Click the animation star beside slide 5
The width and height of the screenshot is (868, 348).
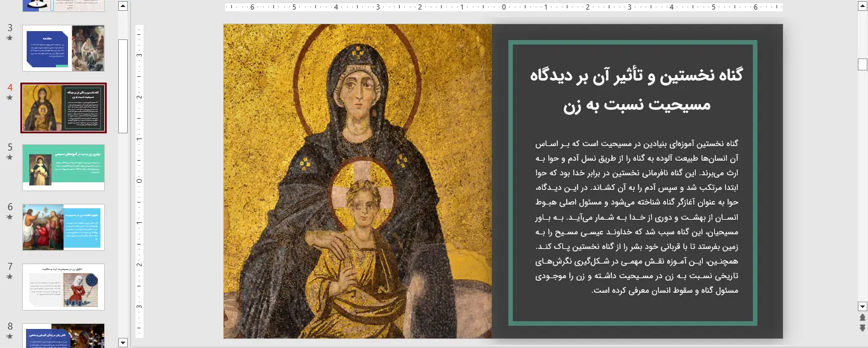click(10, 157)
